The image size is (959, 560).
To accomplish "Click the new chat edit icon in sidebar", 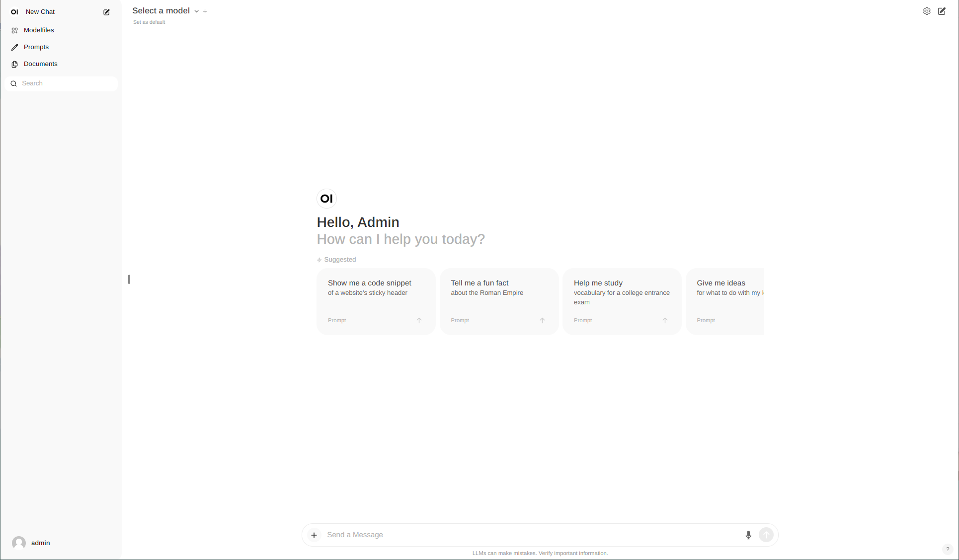I will click(x=106, y=12).
